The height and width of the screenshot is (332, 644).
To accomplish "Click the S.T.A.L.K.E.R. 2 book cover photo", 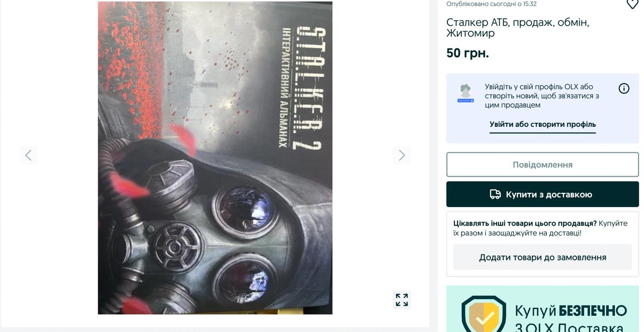I will coord(215,158).
